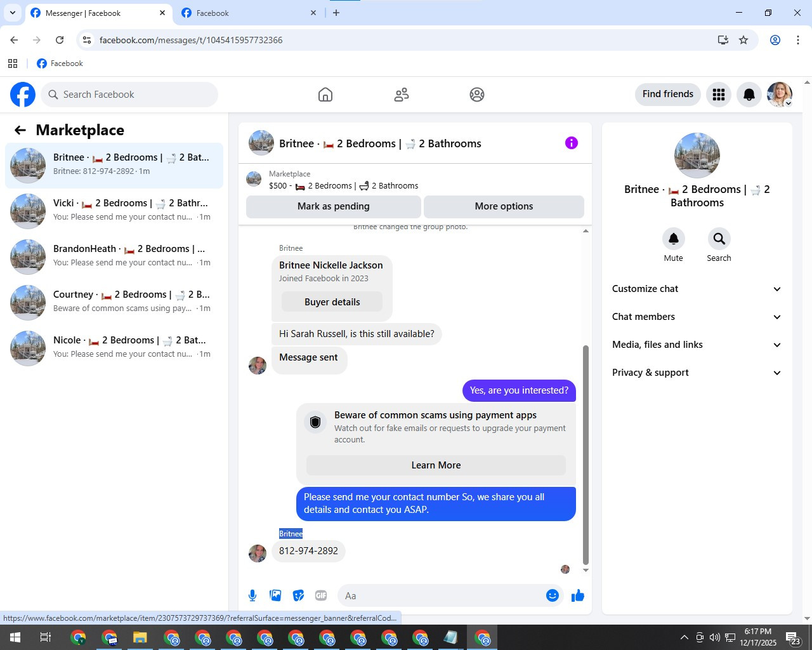Screen dimensions: 812x650
Task: Click the chat message scrollbar thumb
Action: tap(586, 454)
